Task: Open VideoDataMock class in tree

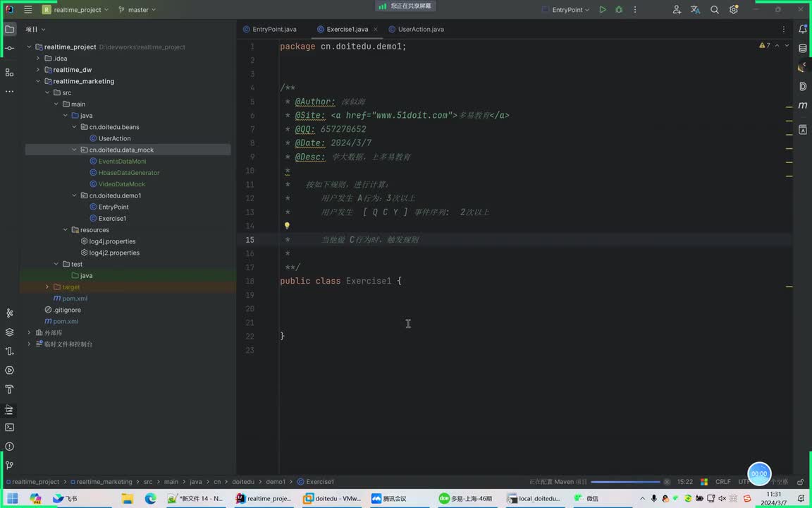Action: pos(122,184)
